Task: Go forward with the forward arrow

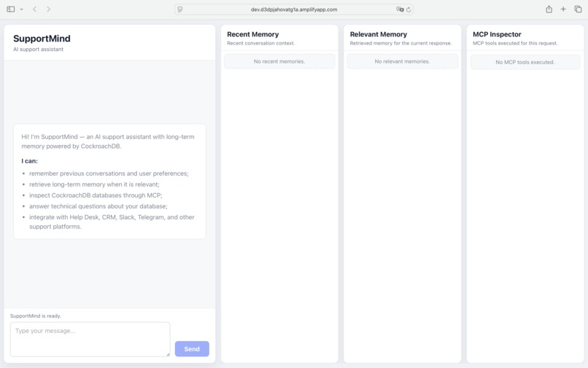Action: point(48,9)
